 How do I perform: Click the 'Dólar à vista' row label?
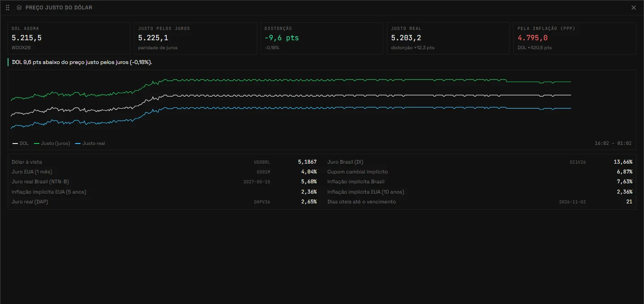[27, 162]
